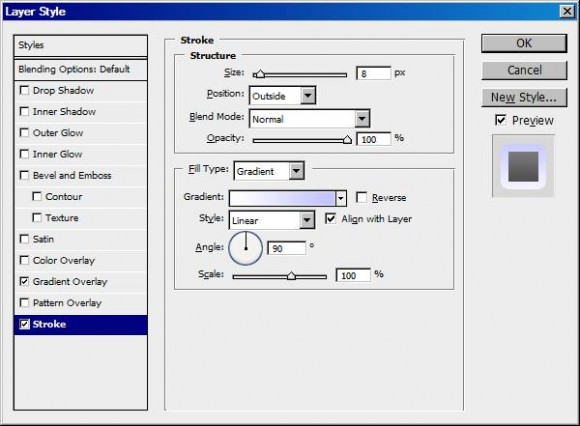Open the Satin settings label
Viewport: 580px width, 426px height.
point(43,239)
